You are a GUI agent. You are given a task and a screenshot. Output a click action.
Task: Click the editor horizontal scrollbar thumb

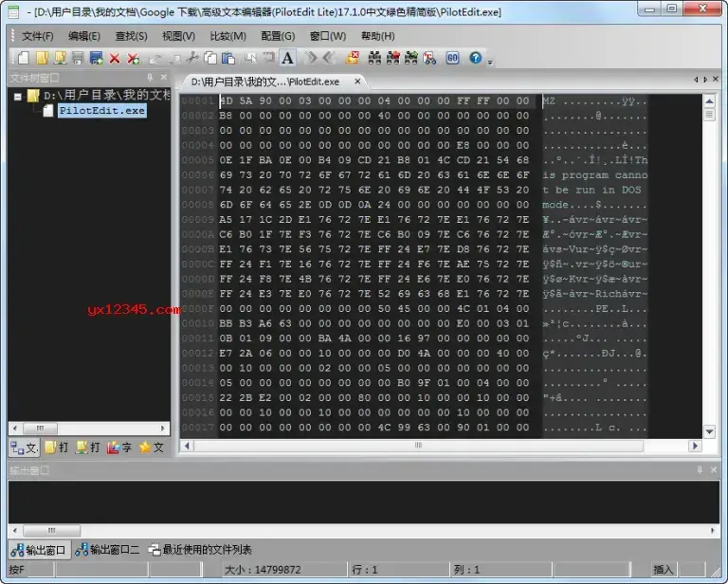point(418,446)
